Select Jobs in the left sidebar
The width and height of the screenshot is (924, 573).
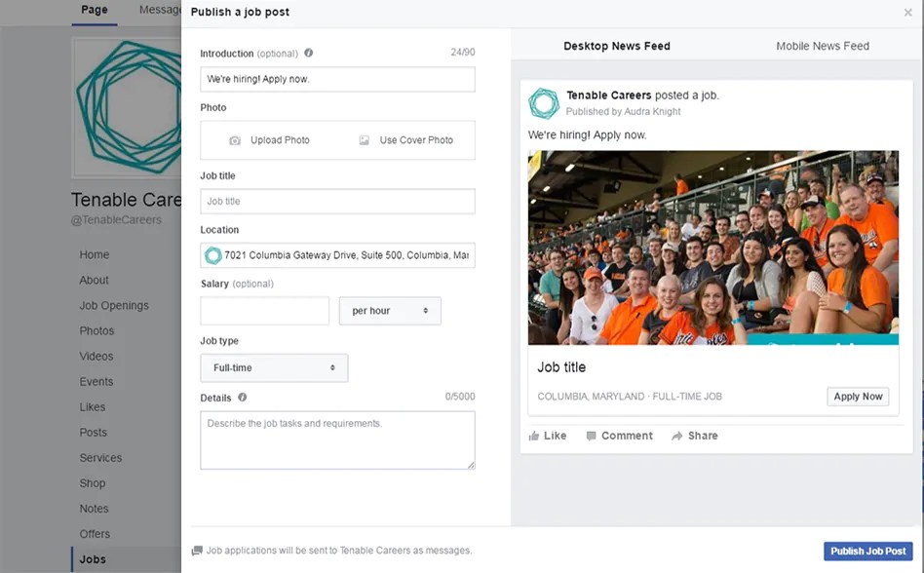[x=93, y=558]
